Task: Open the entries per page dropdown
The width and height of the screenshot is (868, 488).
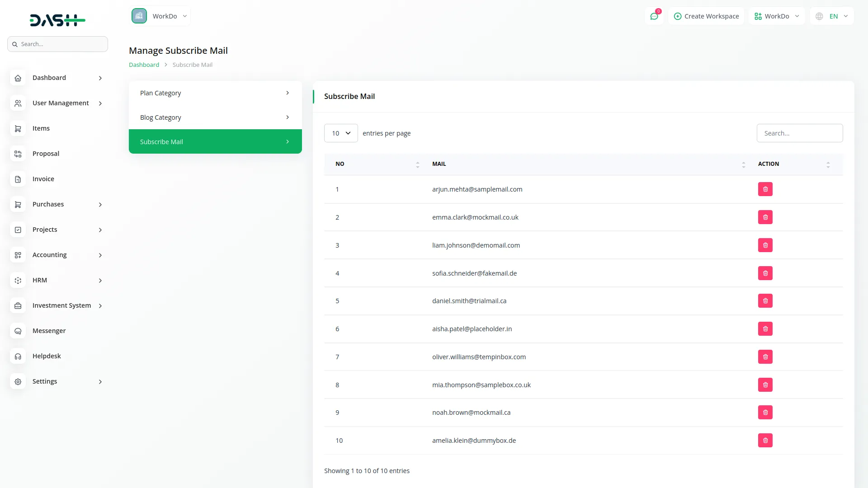Action: [x=341, y=133]
